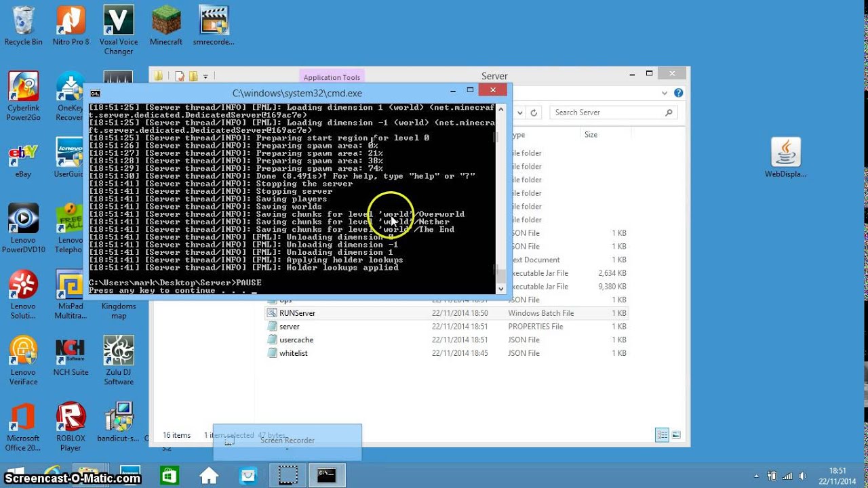The width and height of the screenshot is (868, 488).
Task: Click search magnifier in Search Server box
Action: (x=669, y=113)
